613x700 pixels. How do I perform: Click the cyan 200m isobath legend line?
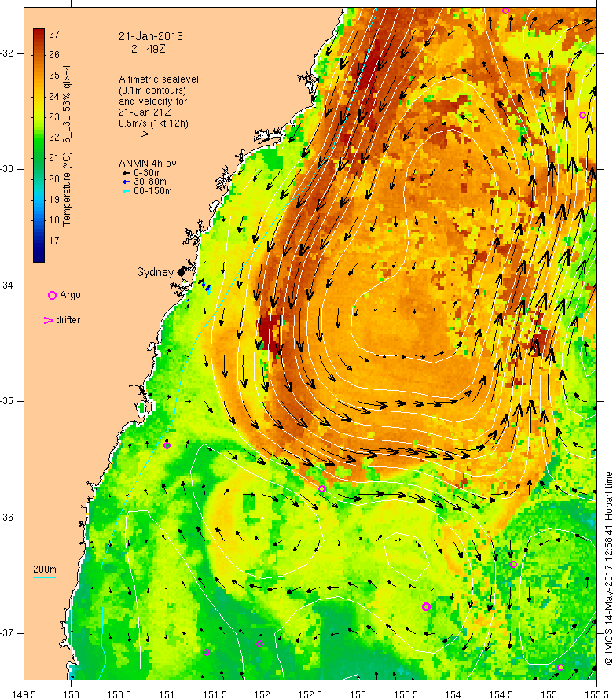pyautogui.click(x=44, y=577)
